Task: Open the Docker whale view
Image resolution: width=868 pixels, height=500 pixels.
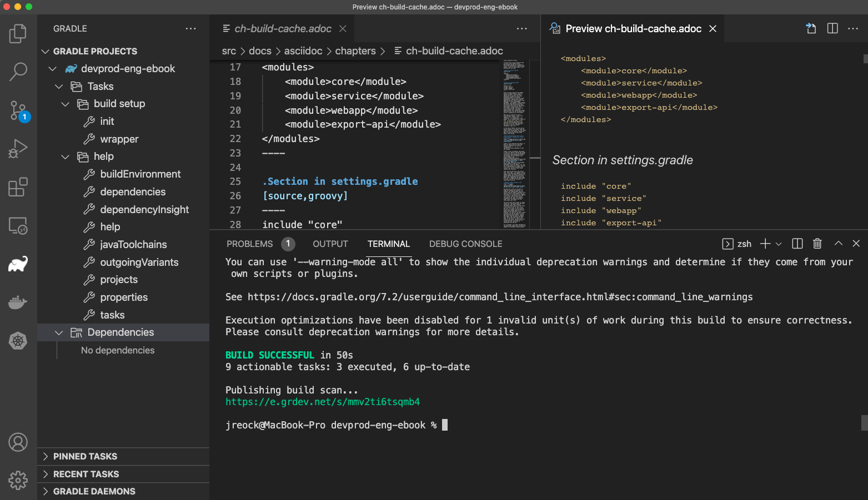Action: click(18, 302)
